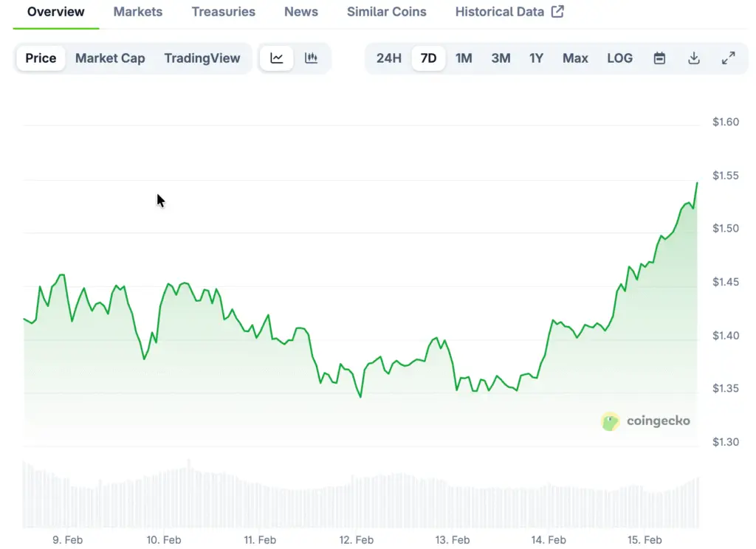Show the 1Y price history
This screenshot has width=756, height=549.
(536, 58)
